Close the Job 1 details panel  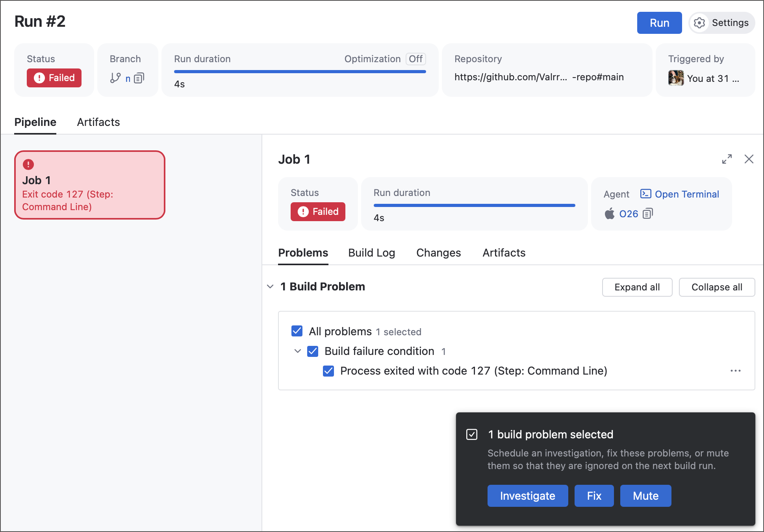point(749,159)
